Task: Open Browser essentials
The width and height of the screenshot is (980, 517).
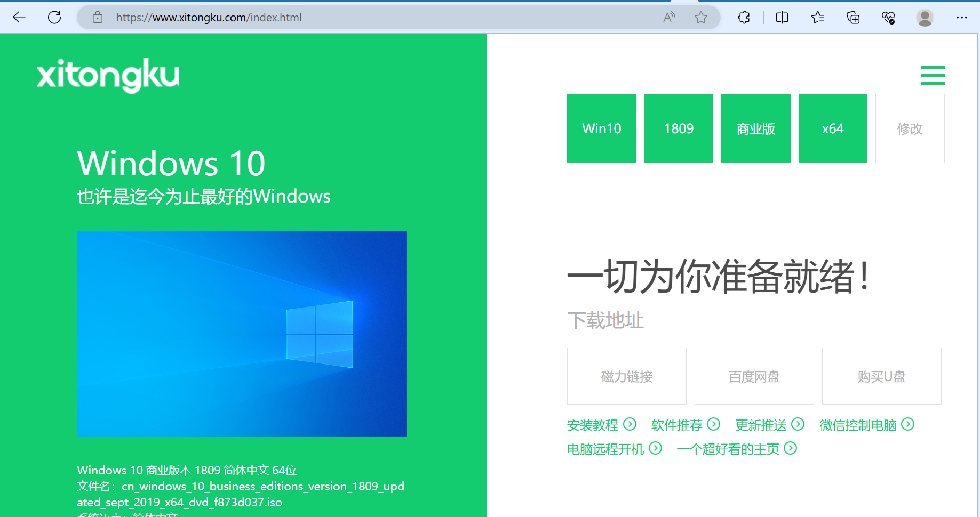Action: coord(888,17)
